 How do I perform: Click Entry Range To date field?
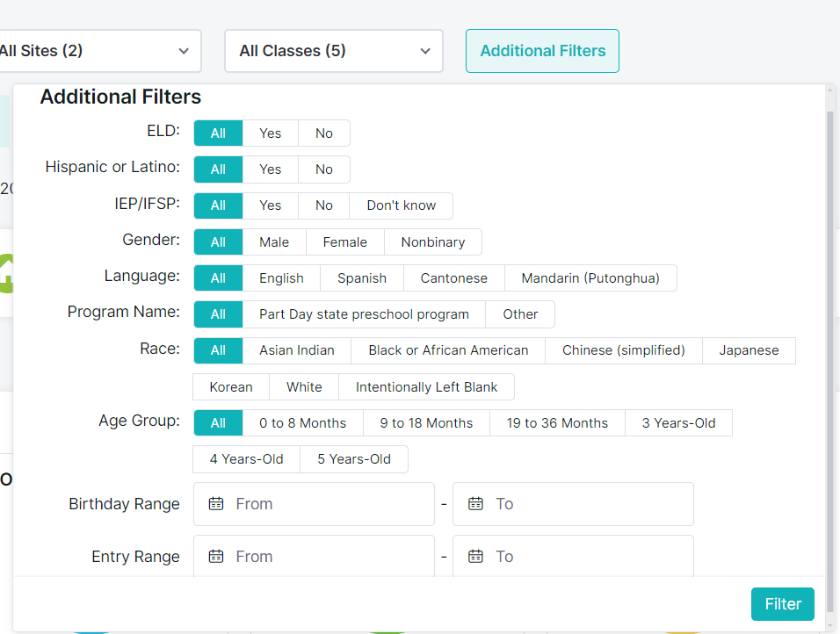point(573,557)
